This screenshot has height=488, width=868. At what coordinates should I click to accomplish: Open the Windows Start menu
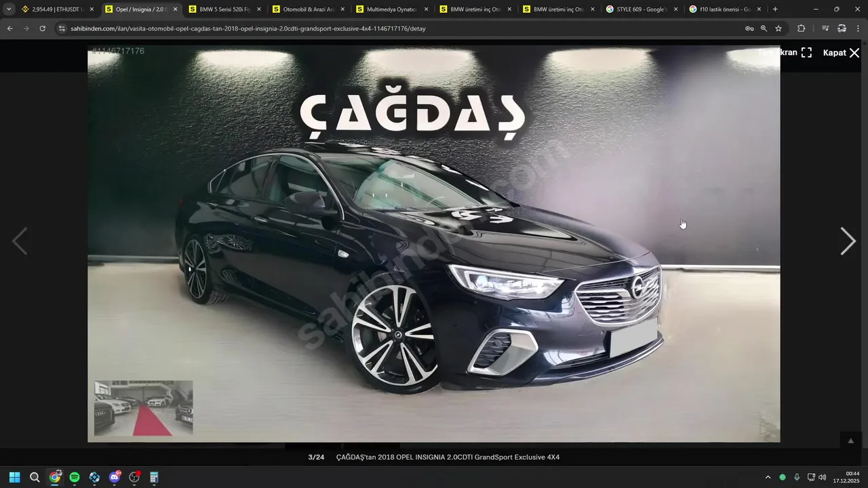coord(14,477)
